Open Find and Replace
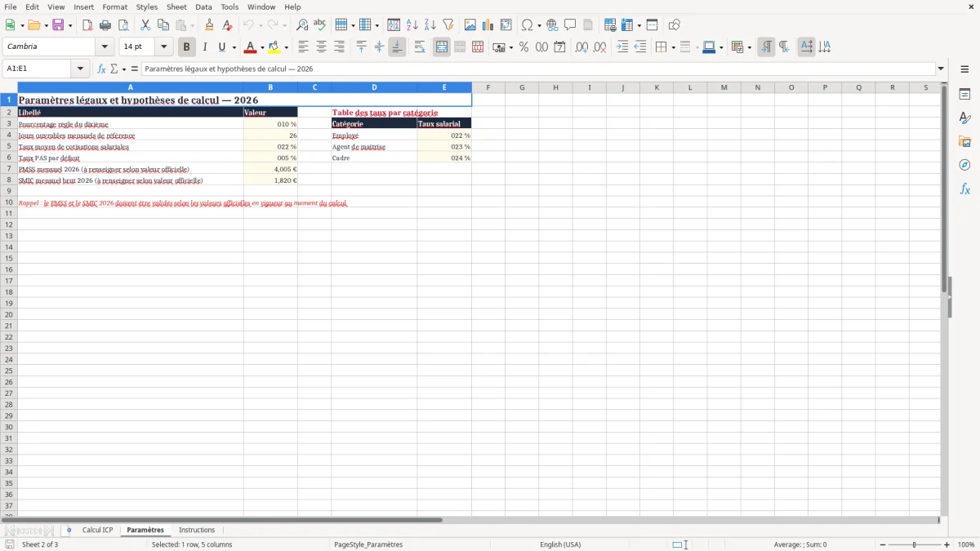 tap(302, 25)
